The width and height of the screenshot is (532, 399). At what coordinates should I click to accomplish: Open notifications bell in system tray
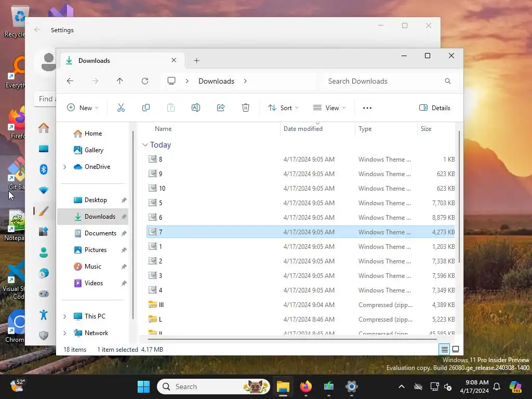pyautogui.click(x=497, y=387)
